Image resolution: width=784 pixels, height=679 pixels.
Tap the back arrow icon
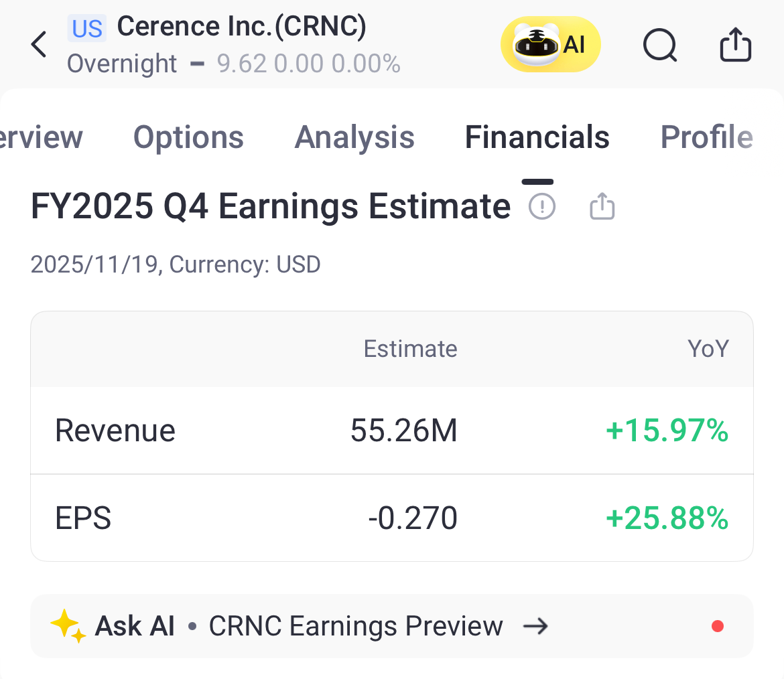pyautogui.click(x=39, y=45)
